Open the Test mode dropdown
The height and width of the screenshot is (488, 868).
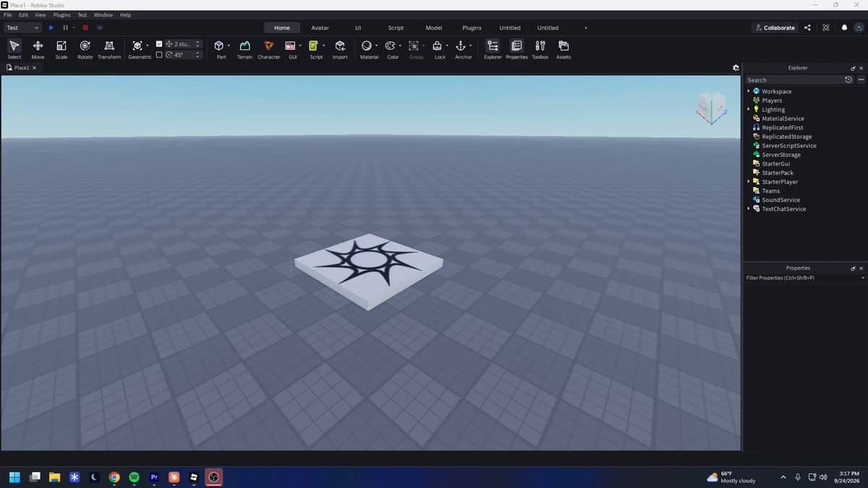[x=22, y=27]
